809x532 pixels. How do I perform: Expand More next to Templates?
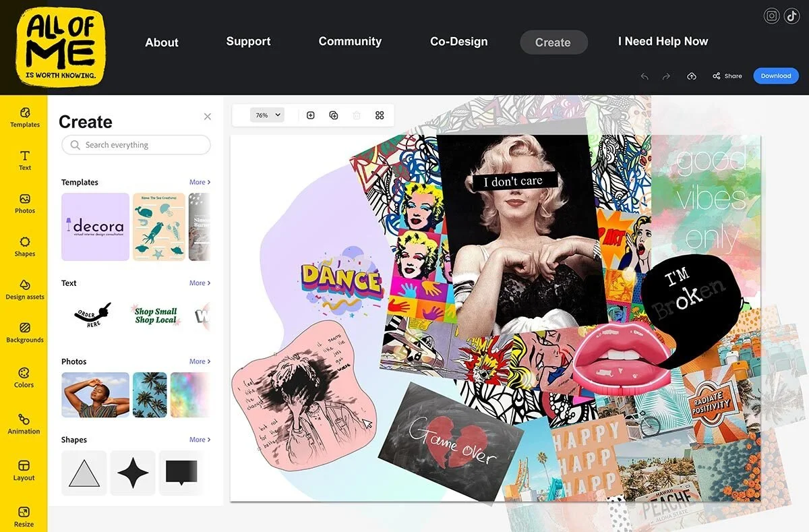200,182
